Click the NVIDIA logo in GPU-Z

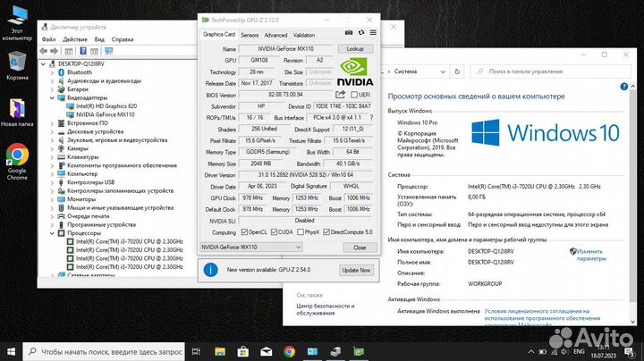pos(355,72)
